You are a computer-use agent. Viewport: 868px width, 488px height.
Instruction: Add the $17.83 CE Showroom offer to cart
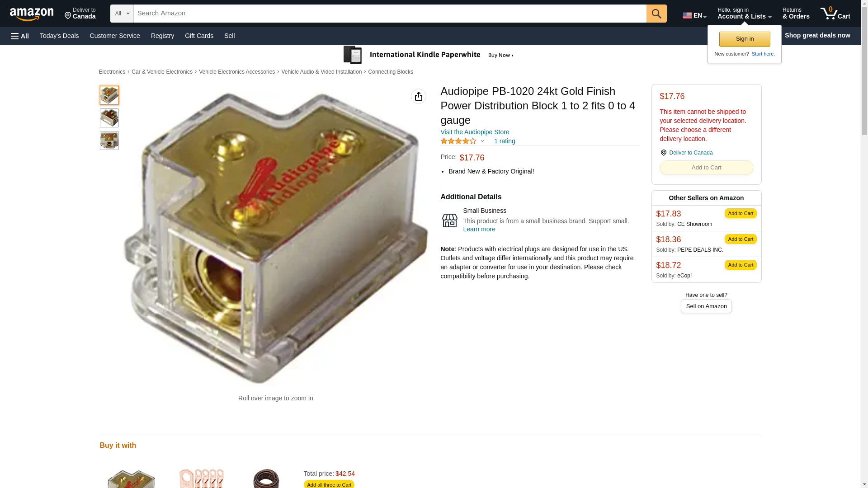(741, 213)
